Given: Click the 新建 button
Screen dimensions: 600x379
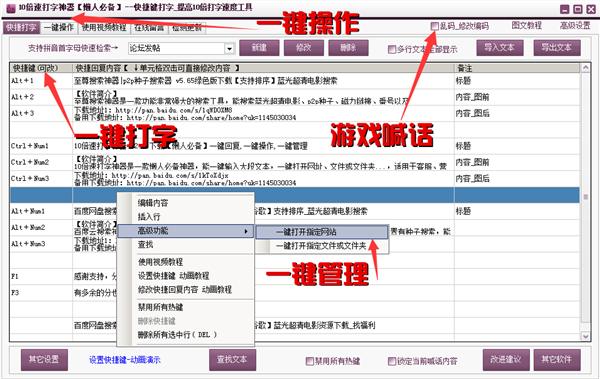Looking at the screenshot, I should click(x=259, y=48).
